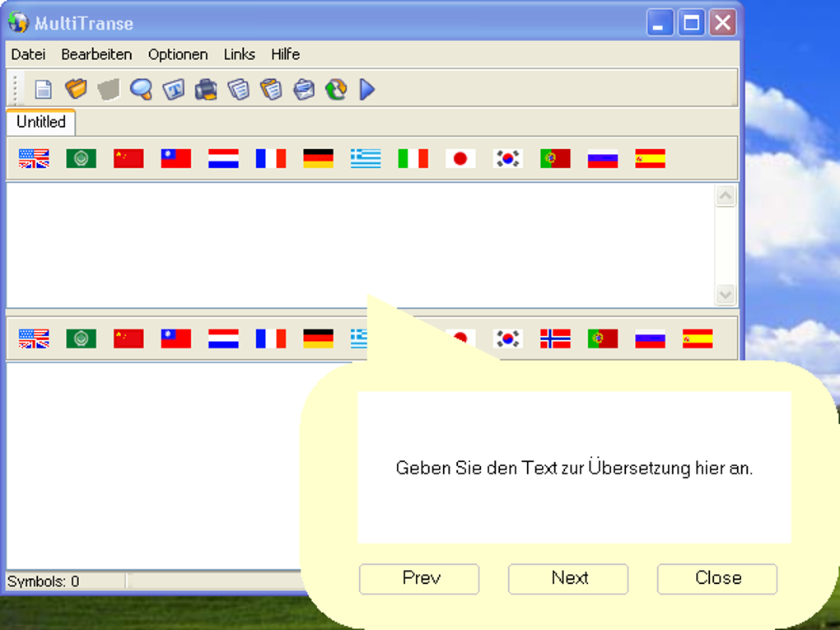Click the mail envelope toolbar icon
This screenshot has height=630, width=840.
tap(304, 89)
